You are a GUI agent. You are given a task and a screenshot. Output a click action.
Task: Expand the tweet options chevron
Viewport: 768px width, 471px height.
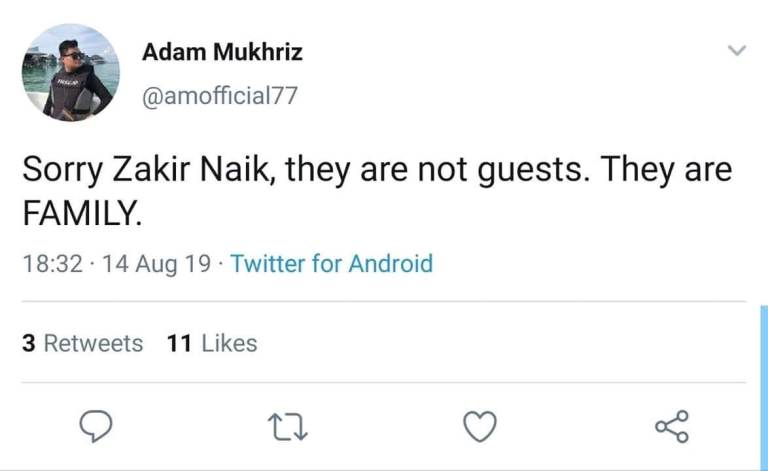coord(736,49)
